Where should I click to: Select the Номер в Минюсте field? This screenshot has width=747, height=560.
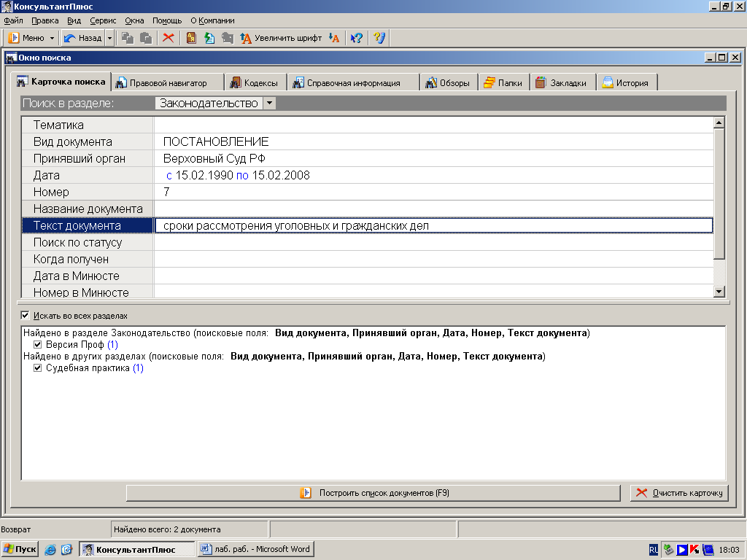coord(367,292)
